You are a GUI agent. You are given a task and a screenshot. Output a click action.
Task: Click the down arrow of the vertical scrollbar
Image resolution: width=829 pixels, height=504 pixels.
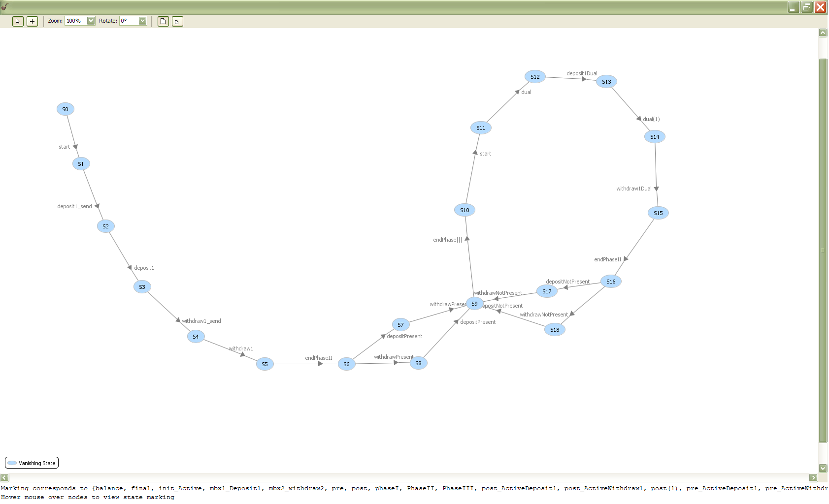[823, 469]
